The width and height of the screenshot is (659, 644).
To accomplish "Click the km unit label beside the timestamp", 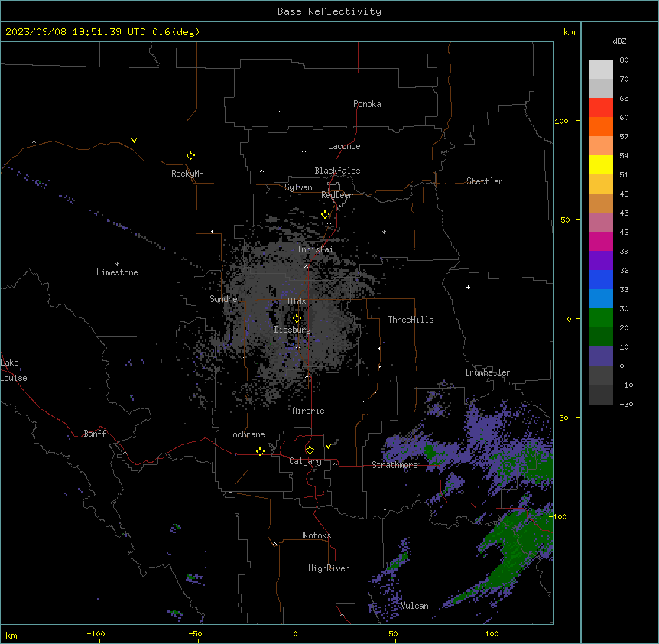I will [x=569, y=32].
